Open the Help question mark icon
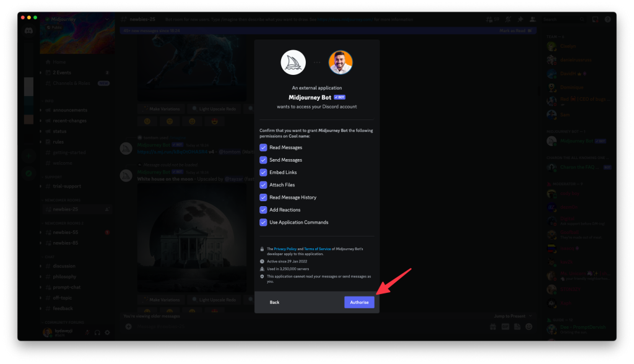634x364 pixels. (x=608, y=19)
